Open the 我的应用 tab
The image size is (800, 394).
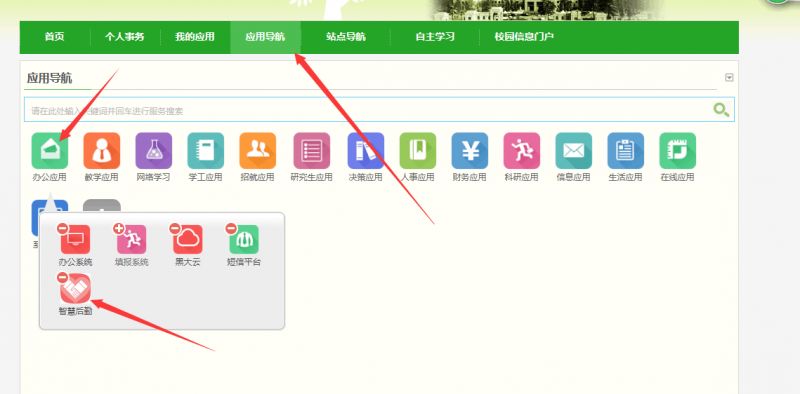point(195,37)
